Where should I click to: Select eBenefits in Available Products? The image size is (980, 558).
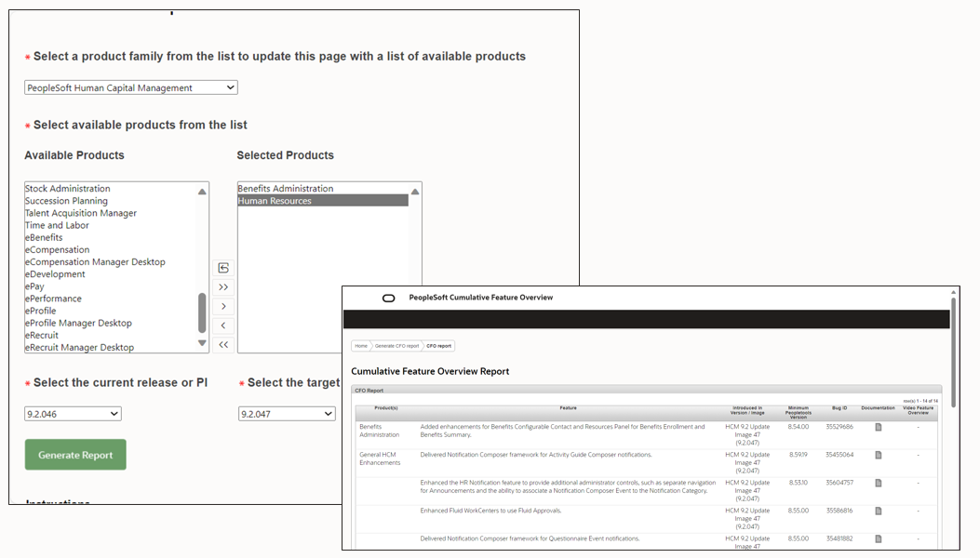pos(44,237)
